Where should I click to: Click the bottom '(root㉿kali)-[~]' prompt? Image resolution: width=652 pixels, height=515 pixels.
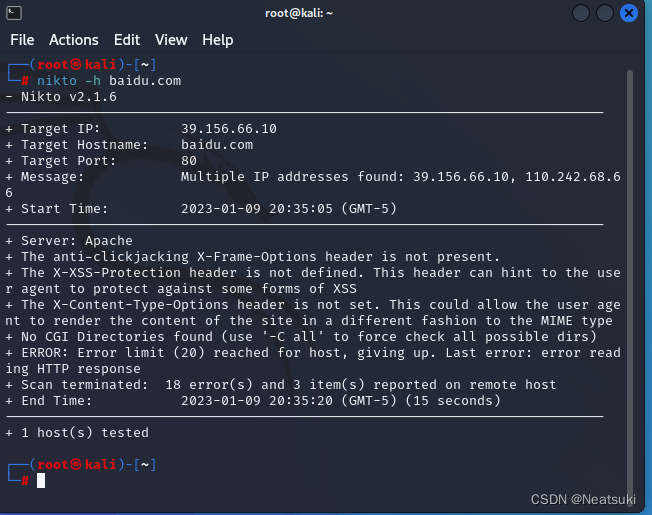point(93,464)
